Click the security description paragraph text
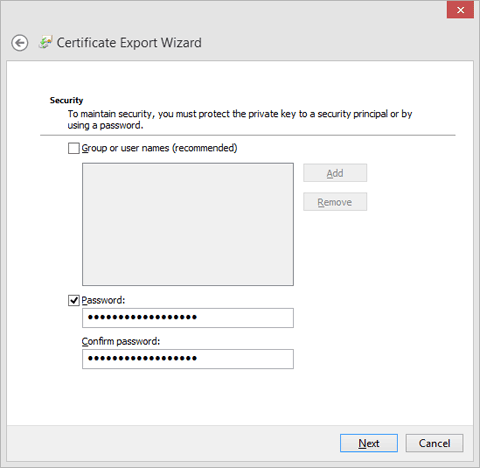Screen dimensions: 480x468 [240, 120]
